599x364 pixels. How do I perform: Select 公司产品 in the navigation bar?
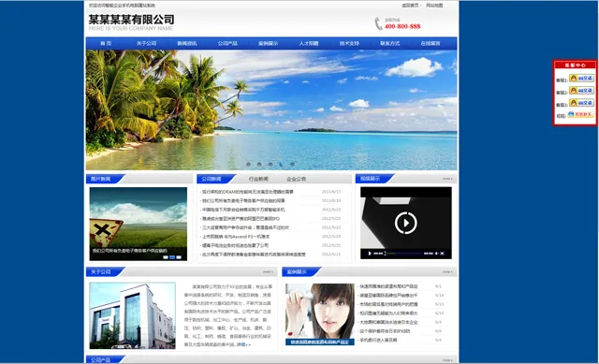click(227, 44)
